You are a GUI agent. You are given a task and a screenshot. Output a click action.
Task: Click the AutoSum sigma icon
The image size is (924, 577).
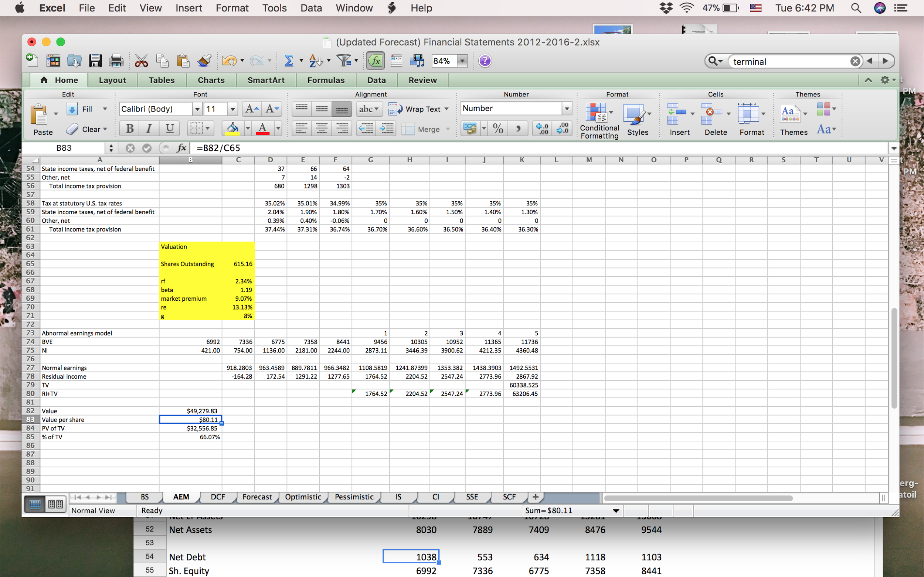[289, 61]
